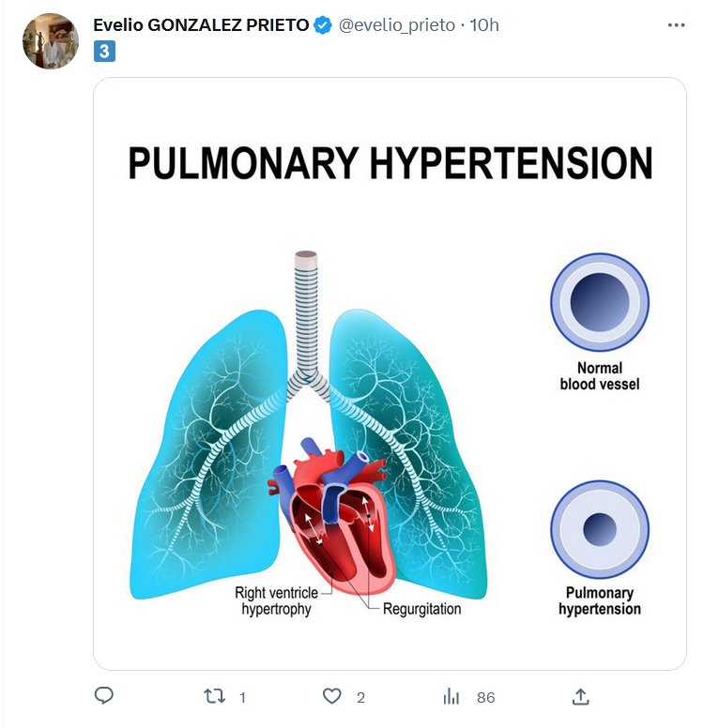Click the Evelio GONZALEZ PRIETO display name
Screen dimensions: 704x728
[x=201, y=25]
